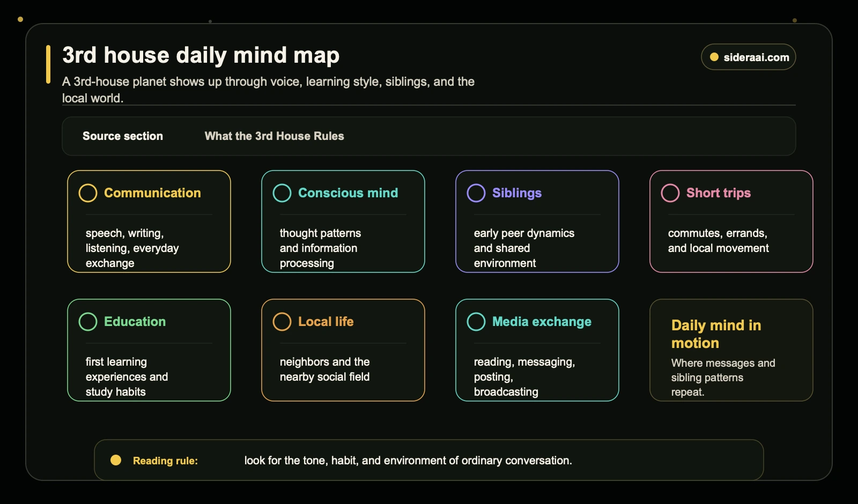The width and height of the screenshot is (858, 504).
Task: Click the yellow circle icon beside Communication
Action: point(88,193)
